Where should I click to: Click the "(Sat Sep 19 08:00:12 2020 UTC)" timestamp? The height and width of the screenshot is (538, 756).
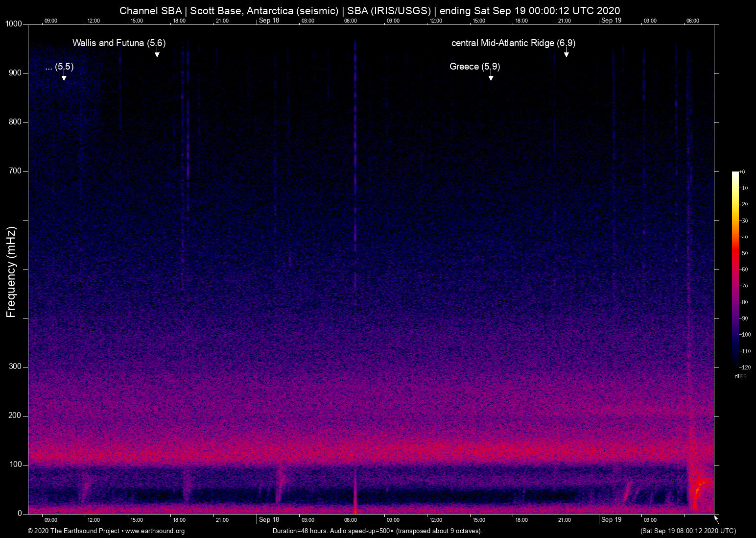coord(688,531)
